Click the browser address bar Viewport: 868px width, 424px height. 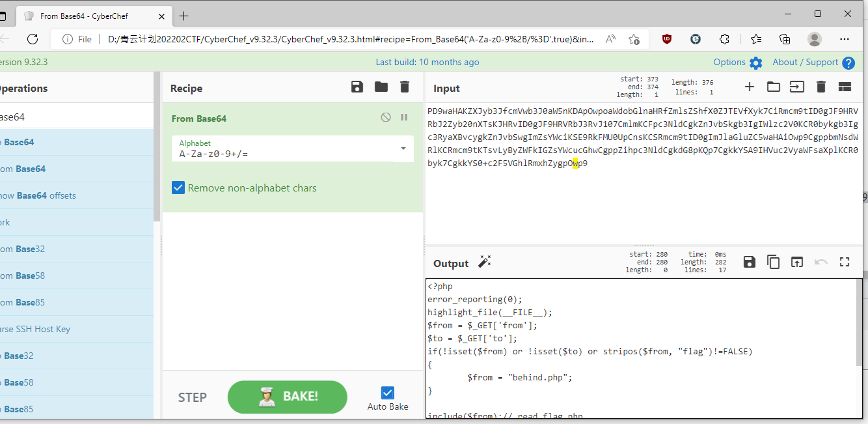tap(351, 39)
